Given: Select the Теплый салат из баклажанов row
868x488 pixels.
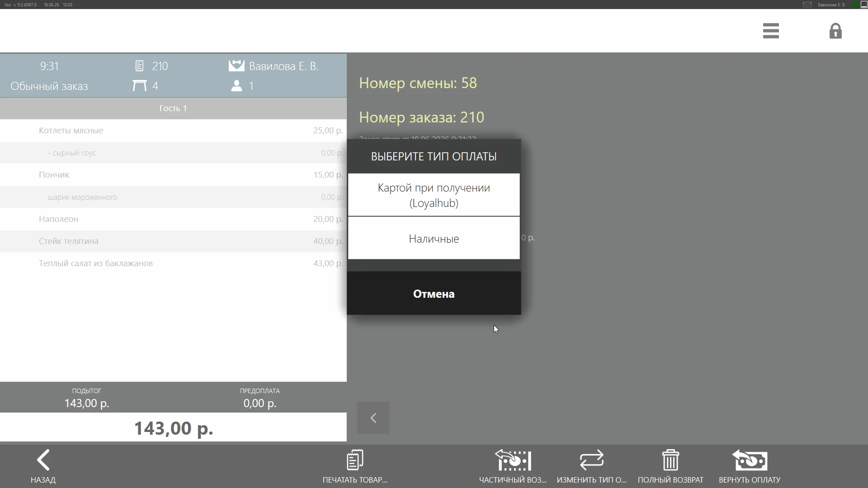Looking at the screenshot, I should pos(173,263).
